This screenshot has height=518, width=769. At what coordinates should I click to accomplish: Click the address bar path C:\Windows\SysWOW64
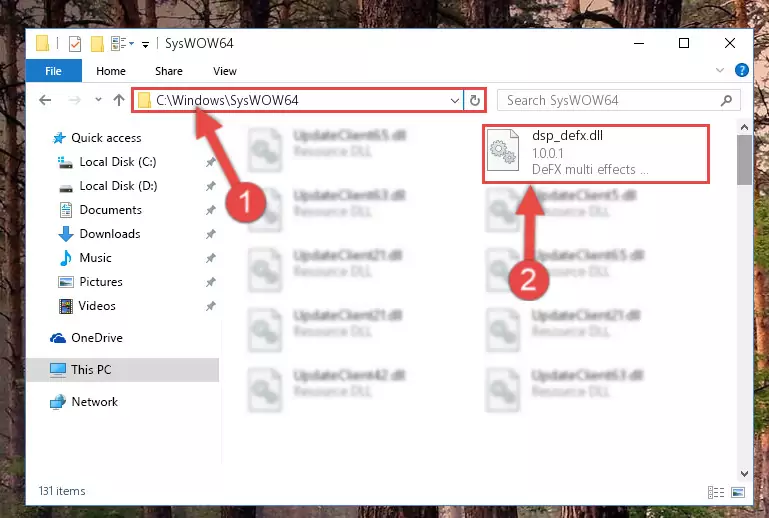(x=227, y=101)
